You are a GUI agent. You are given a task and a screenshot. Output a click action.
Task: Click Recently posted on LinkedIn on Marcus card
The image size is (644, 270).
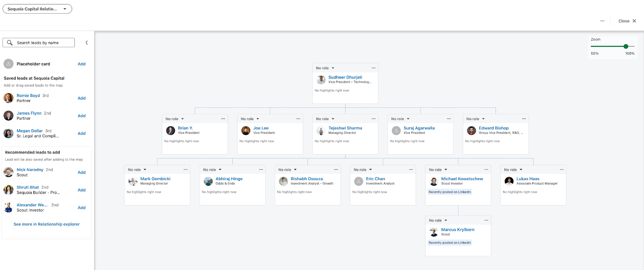(450, 243)
